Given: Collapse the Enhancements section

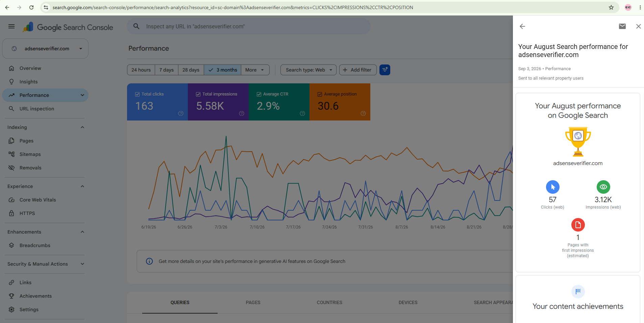Looking at the screenshot, I should click(x=82, y=232).
